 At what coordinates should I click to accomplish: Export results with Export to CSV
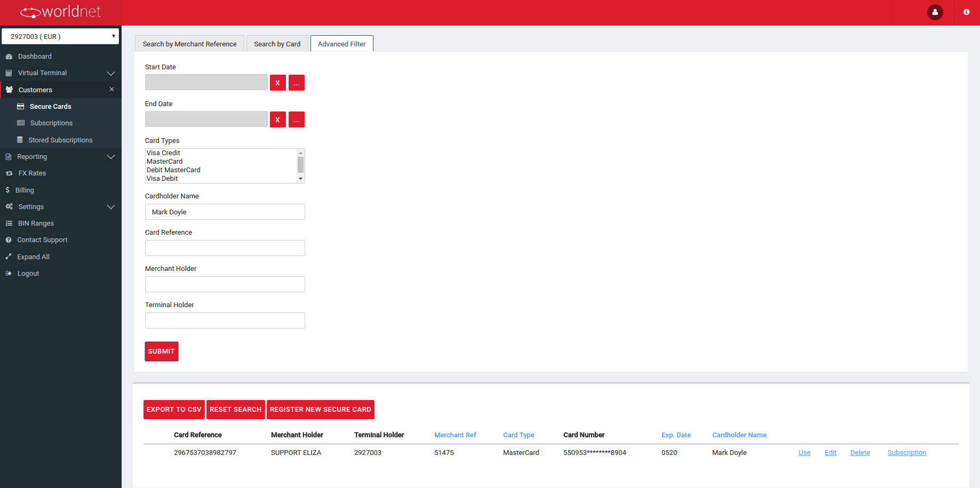174,410
